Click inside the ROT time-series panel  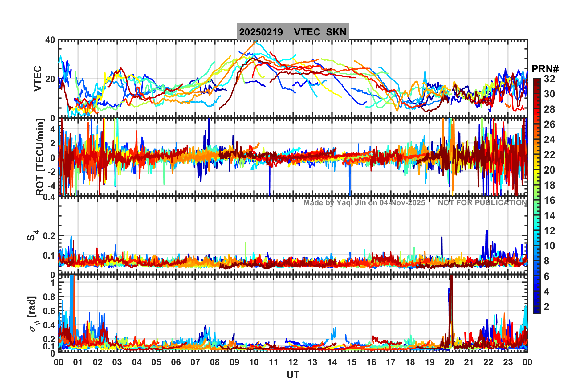point(293,157)
